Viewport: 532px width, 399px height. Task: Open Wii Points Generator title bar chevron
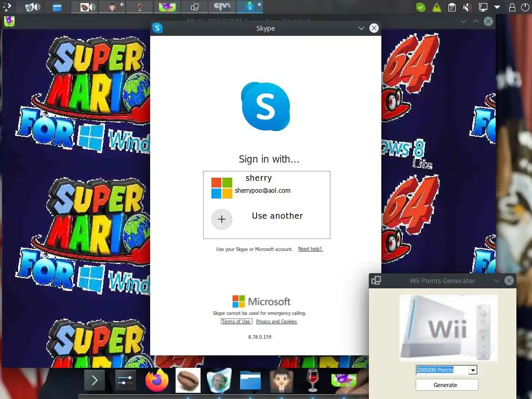(x=496, y=281)
